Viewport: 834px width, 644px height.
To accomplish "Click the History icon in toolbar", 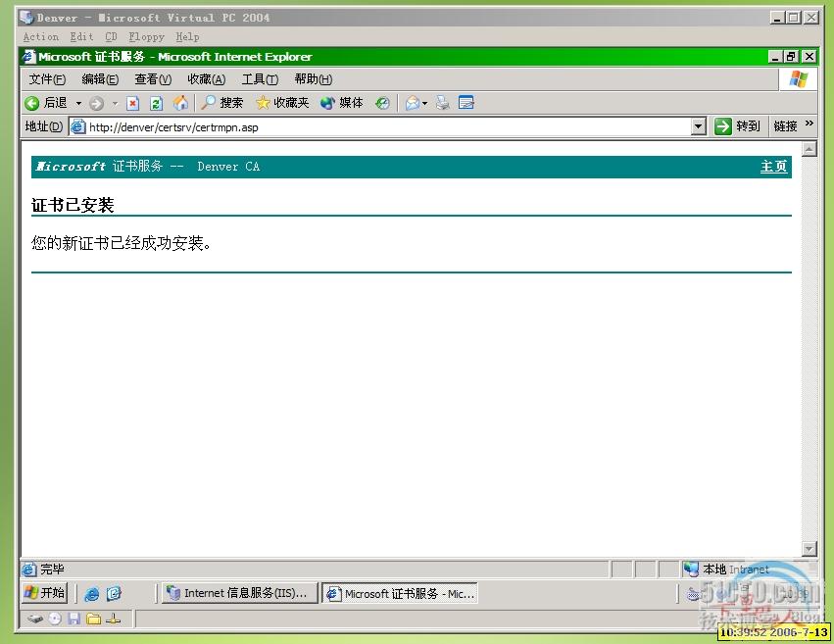I will point(382,103).
